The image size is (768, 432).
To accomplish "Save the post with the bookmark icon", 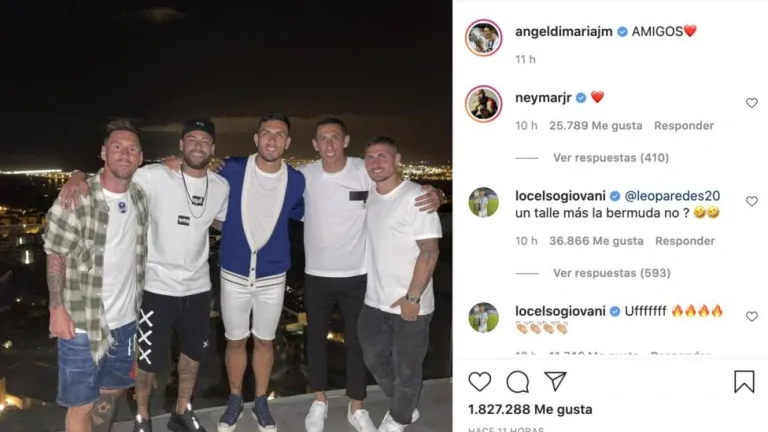I will (744, 382).
